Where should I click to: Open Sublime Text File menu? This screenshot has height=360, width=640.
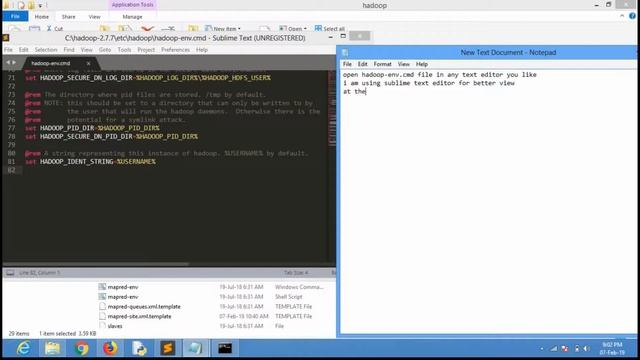pos(8,50)
